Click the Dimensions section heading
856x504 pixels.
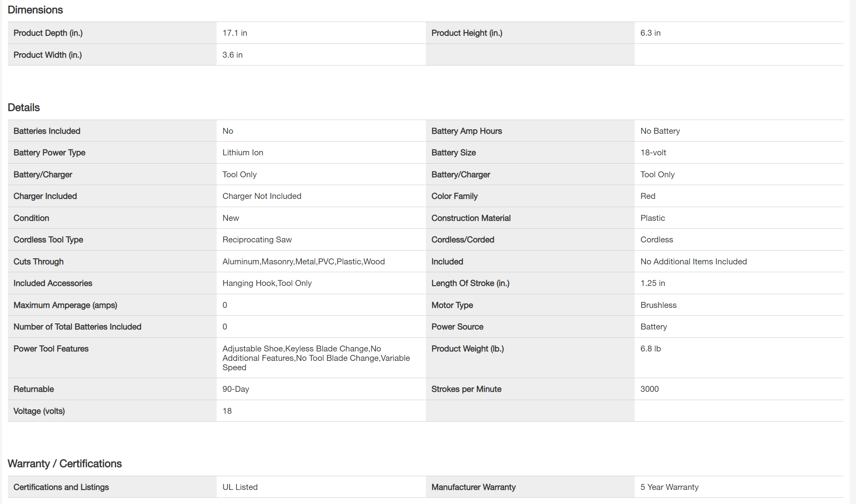pyautogui.click(x=35, y=10)
